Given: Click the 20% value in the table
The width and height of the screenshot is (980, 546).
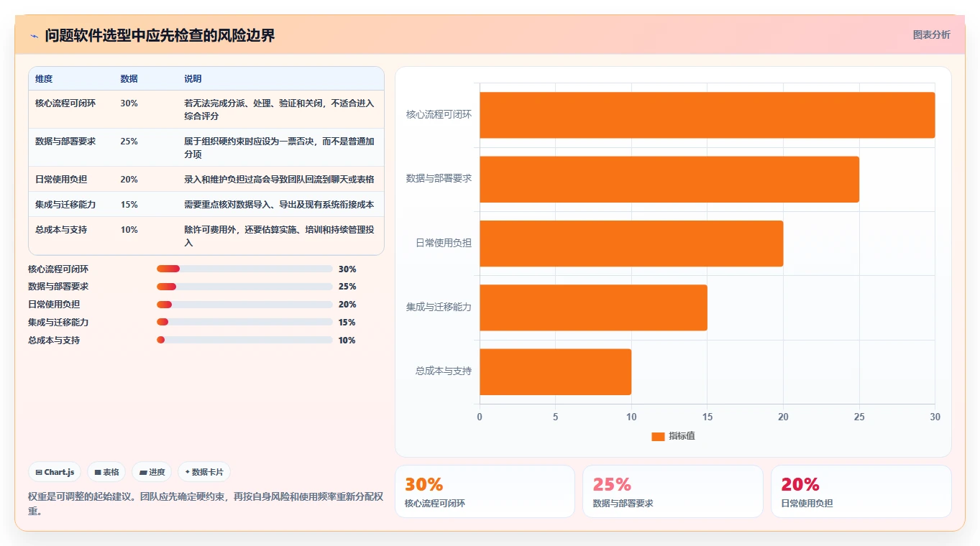Looking at the screenshot, I should coord(129,180).
